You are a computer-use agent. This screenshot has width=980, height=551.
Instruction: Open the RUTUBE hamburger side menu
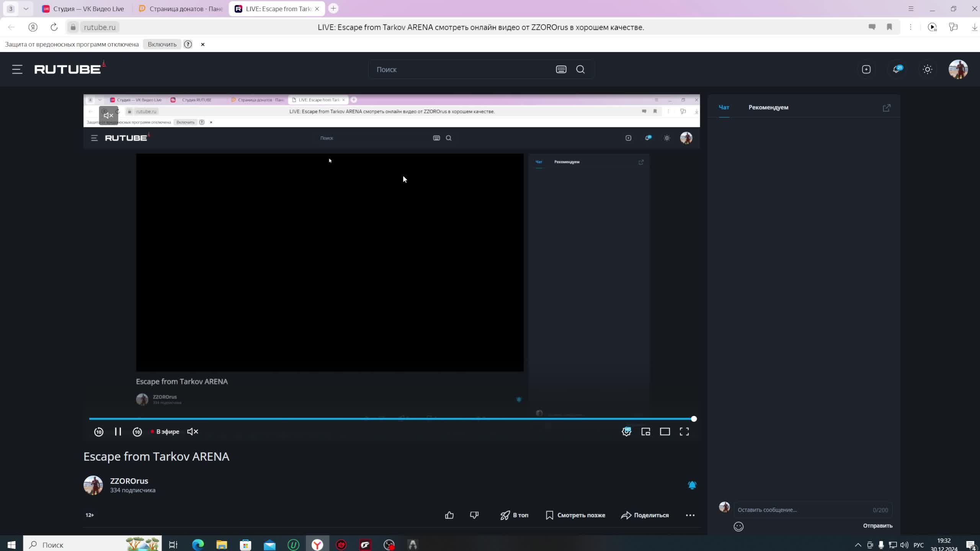(x=17, y=69)
